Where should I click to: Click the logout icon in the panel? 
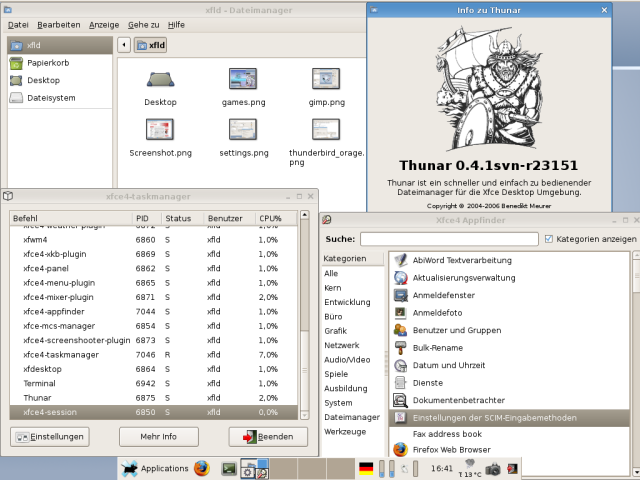coord(512,469)
